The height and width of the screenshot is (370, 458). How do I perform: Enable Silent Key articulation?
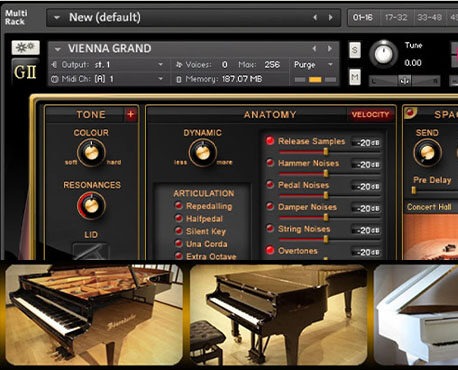pos(179,231)
